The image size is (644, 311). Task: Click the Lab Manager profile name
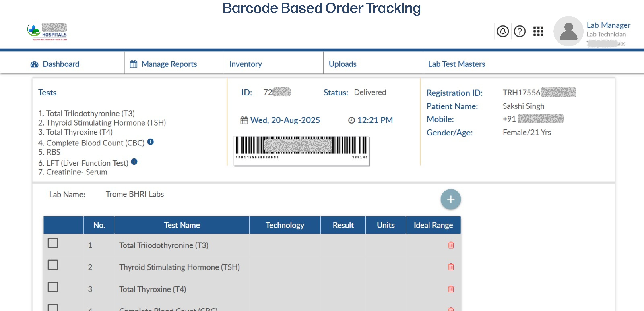[x=608, y=25]
